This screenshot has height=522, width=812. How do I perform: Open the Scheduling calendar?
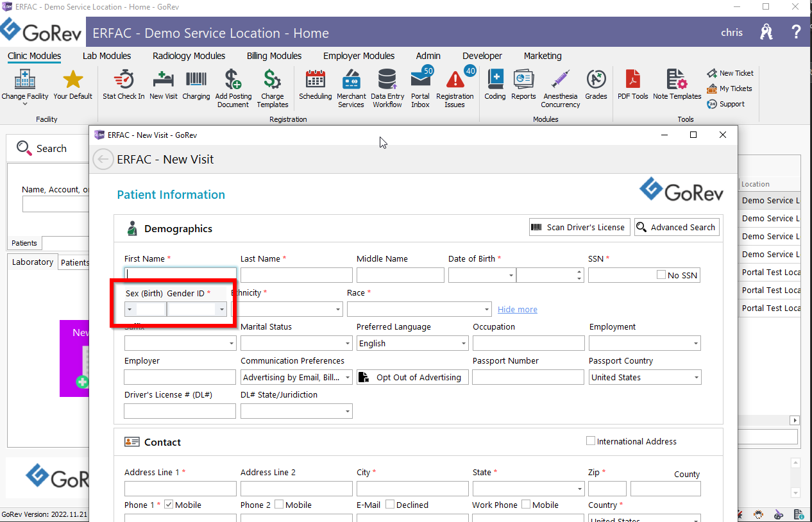(x=316, y=85)
